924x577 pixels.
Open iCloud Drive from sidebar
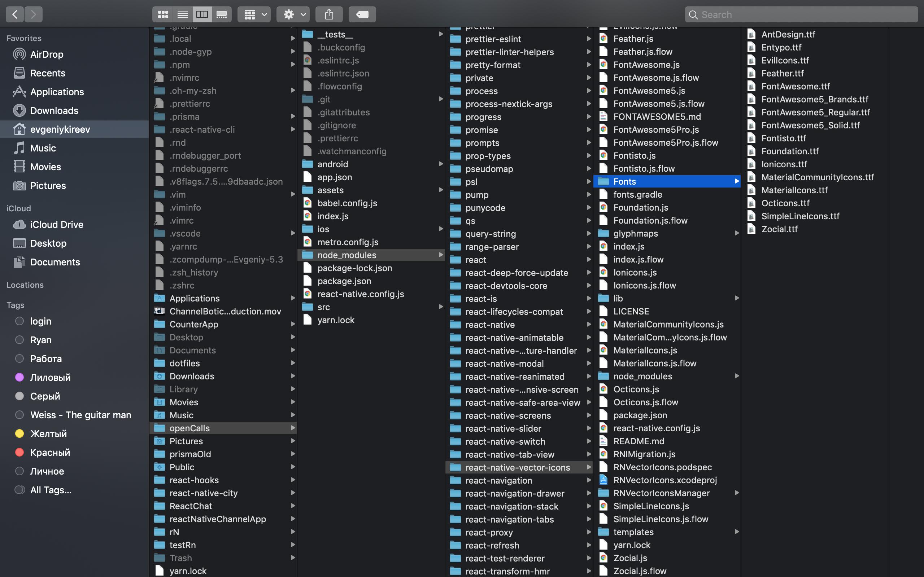click(57, 224)
